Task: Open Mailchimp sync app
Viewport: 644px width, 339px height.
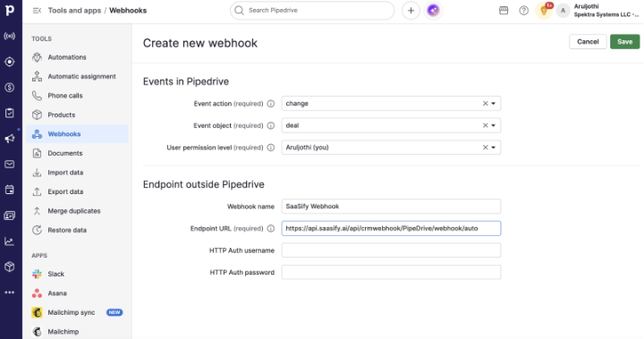Action: tap(77, 312)
